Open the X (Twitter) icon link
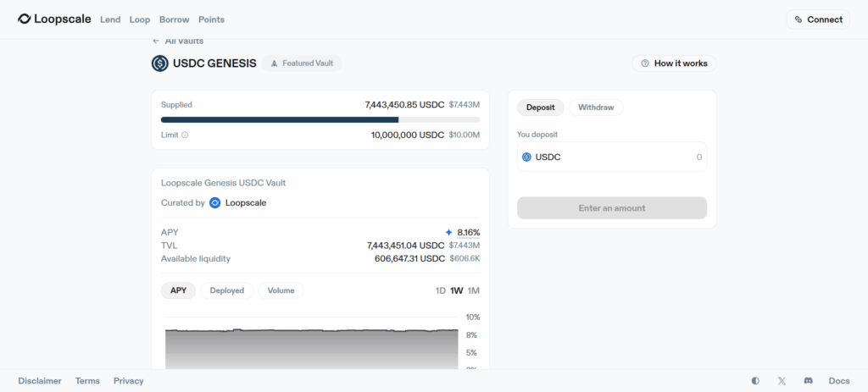This screenshot has height=392, width=868. click(x=782, y=381)
